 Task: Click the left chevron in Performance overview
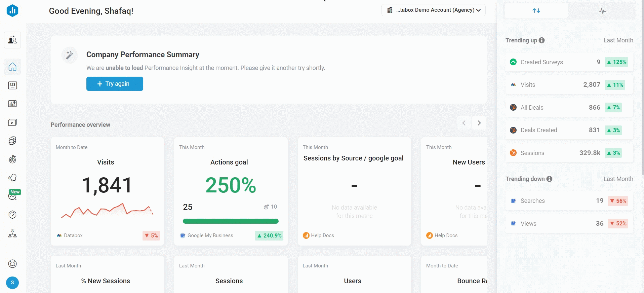[x=464, y=123]
